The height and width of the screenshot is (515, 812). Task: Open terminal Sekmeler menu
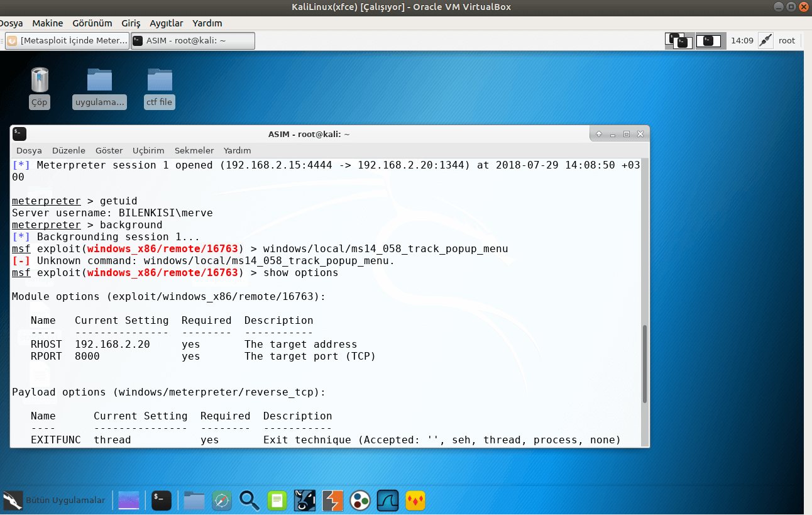point(194,150)
